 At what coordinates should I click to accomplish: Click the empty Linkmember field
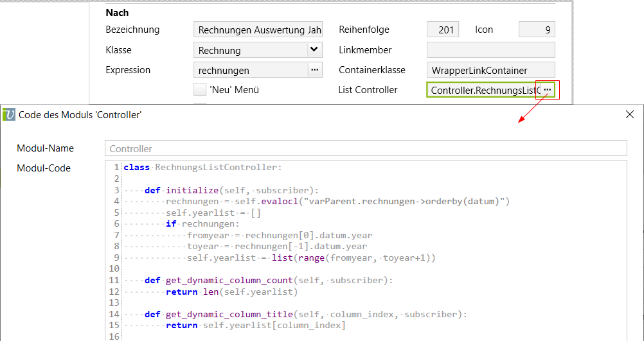click(490, 50)
